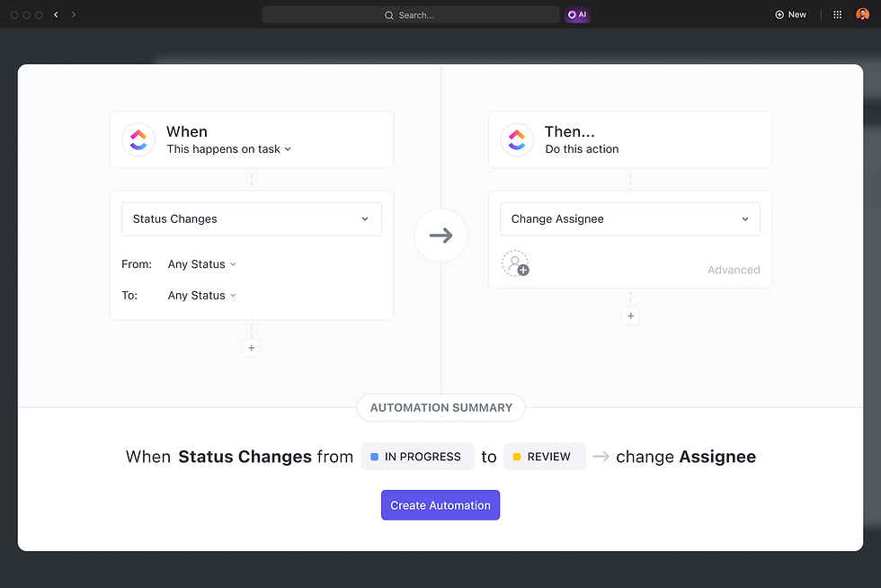The image size is (881, 588).
Task: Click the plus icon below the trigger card
Action: point(251,347)
